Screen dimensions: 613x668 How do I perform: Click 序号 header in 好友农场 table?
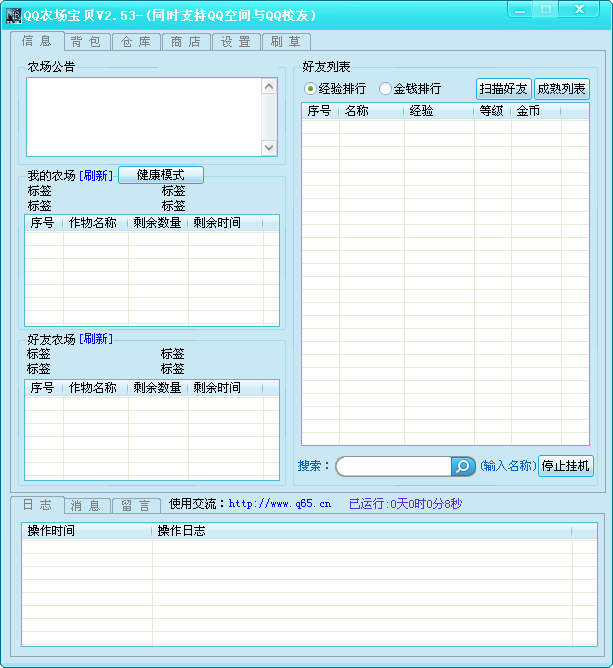click(44, 388)
